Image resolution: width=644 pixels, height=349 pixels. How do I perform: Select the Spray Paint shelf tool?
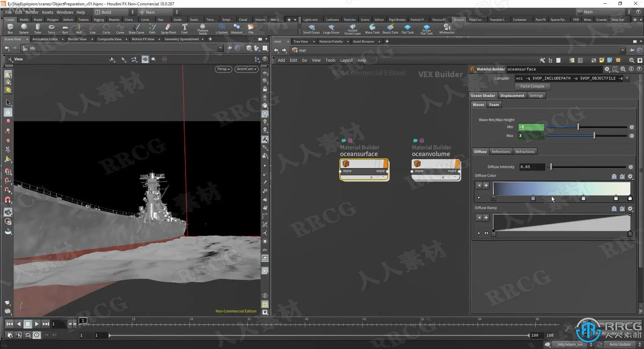click(x=168, y=29)
